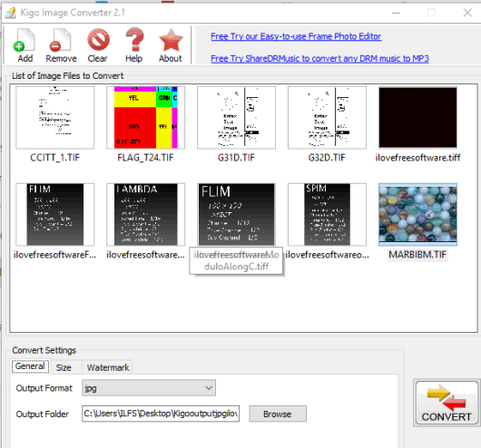
Task: Open the Output Format dropdown
Action: pyautogui.click(x=149, y=388)
